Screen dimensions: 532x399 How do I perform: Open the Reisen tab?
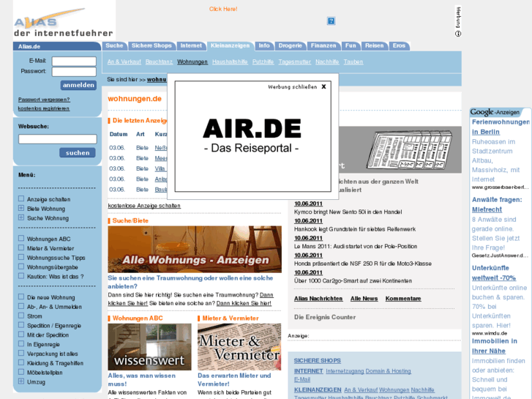click(x=374, y=46)
